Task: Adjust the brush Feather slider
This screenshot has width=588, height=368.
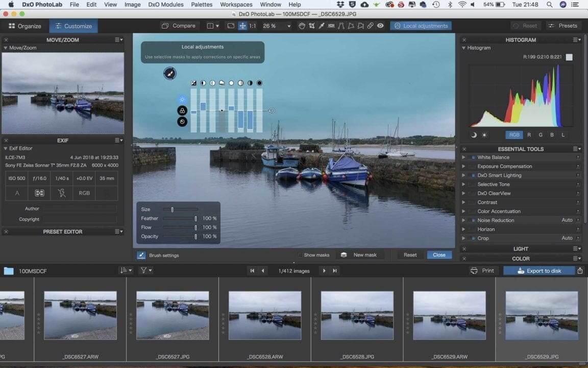Action: click(180, 219)
